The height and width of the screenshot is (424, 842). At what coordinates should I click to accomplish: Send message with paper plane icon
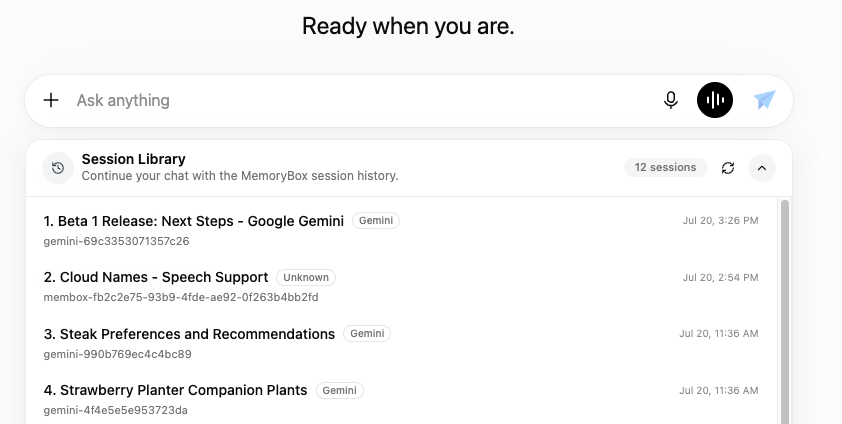pos(764,100)
